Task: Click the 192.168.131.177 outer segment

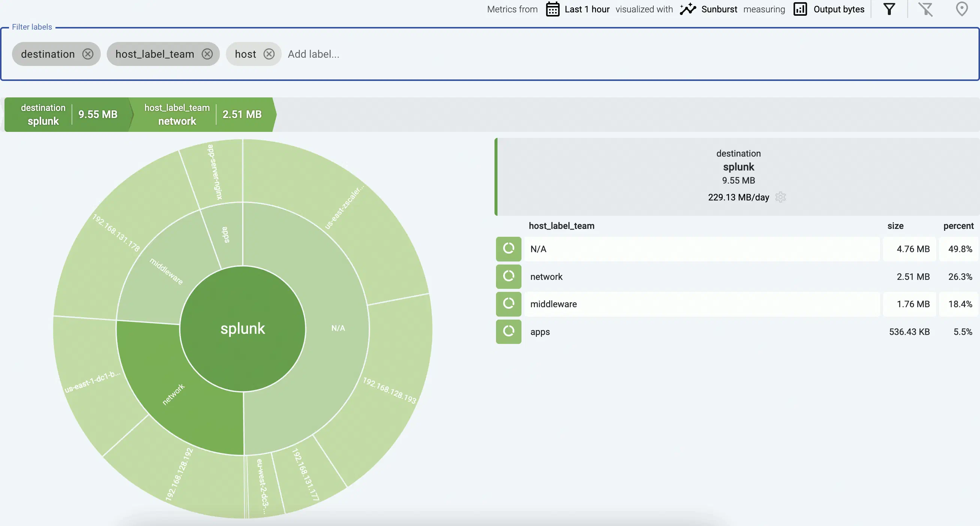Action: click(x=305, y=474)
